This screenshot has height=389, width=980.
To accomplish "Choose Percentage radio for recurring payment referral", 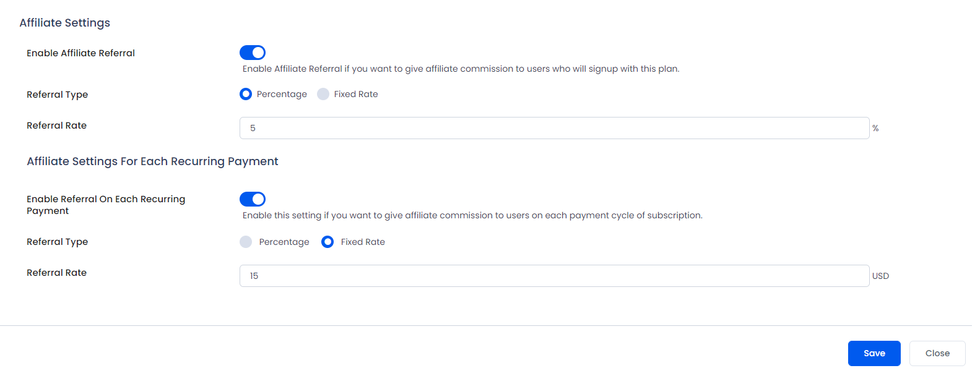I will coord(246,242).
